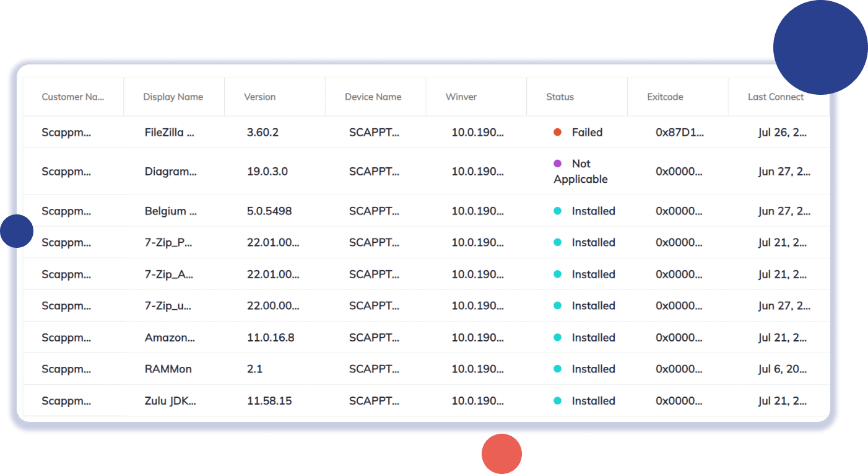Image resolution: width=868 pixels, height=474 pixels.
Task: Expand the truncated Customer Name header
Action: coord(73,97)
